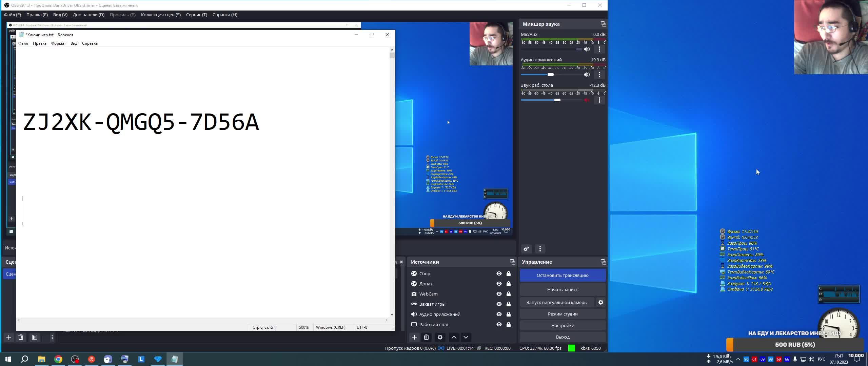Select the Захват игры source item
The image size is (868, 366).
click(432, 304)
